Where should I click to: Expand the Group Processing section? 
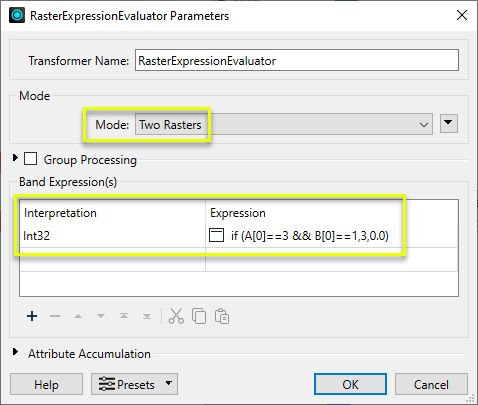tap(15, 158)
